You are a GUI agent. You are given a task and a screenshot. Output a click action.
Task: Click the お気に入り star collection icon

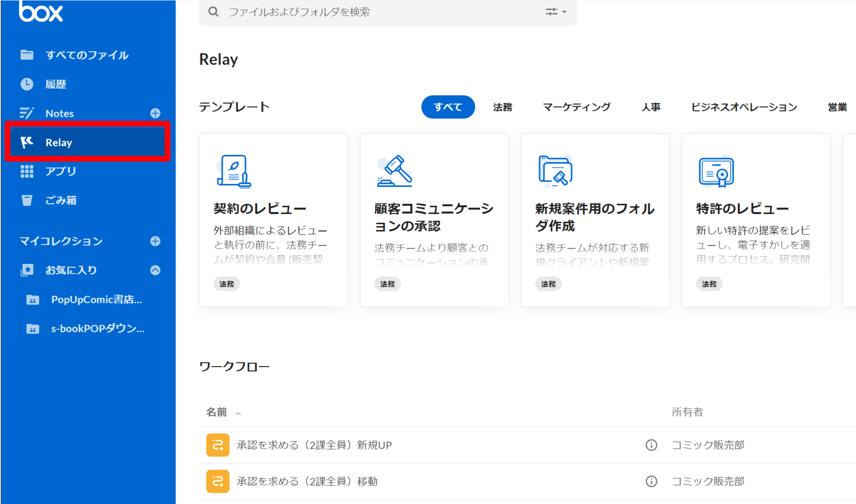tap(27, 270)
